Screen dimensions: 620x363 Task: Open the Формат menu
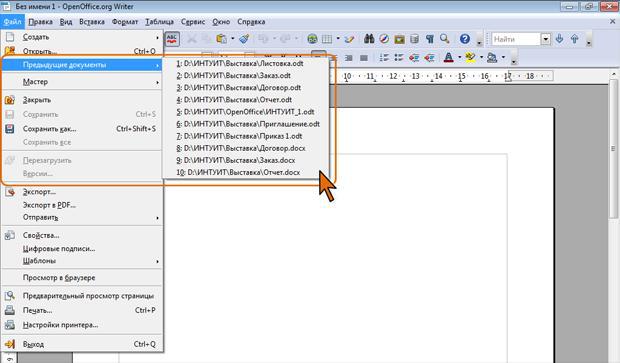tap(125, 22)
